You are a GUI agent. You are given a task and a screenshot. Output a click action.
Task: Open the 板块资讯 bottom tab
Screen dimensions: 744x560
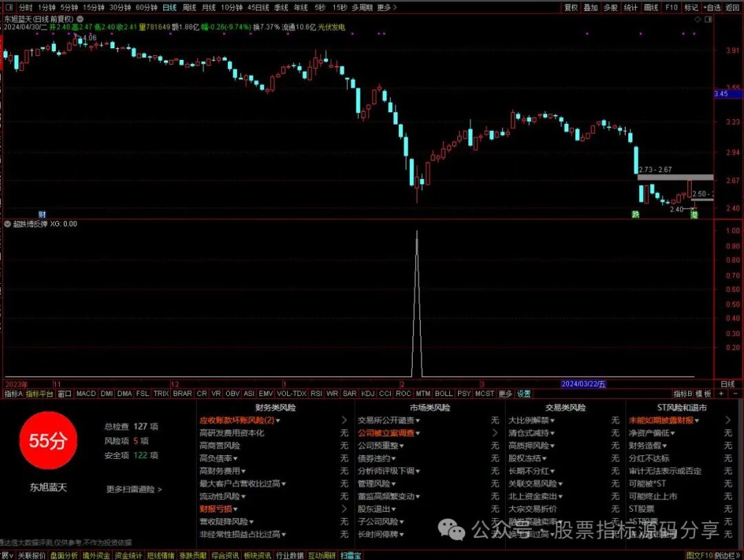pos(257,555)
